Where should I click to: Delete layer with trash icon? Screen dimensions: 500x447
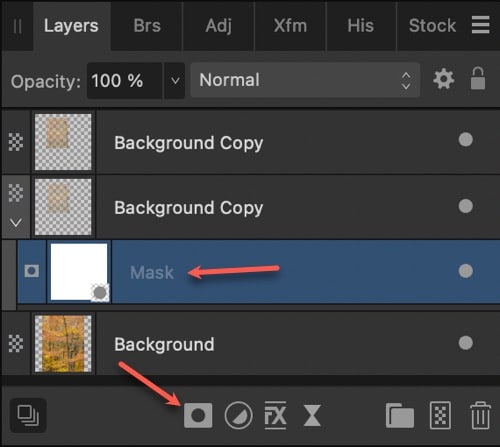[x=480, y=416]
